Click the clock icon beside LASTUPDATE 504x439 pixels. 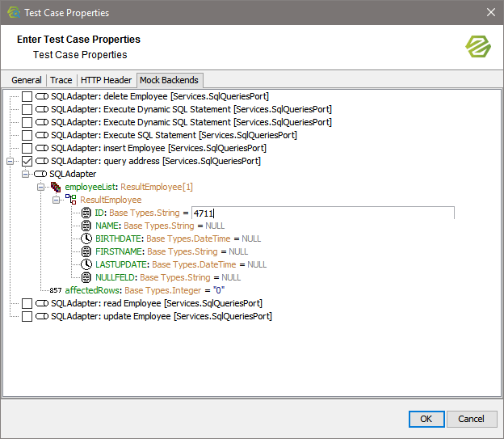(x=86, y=264)
